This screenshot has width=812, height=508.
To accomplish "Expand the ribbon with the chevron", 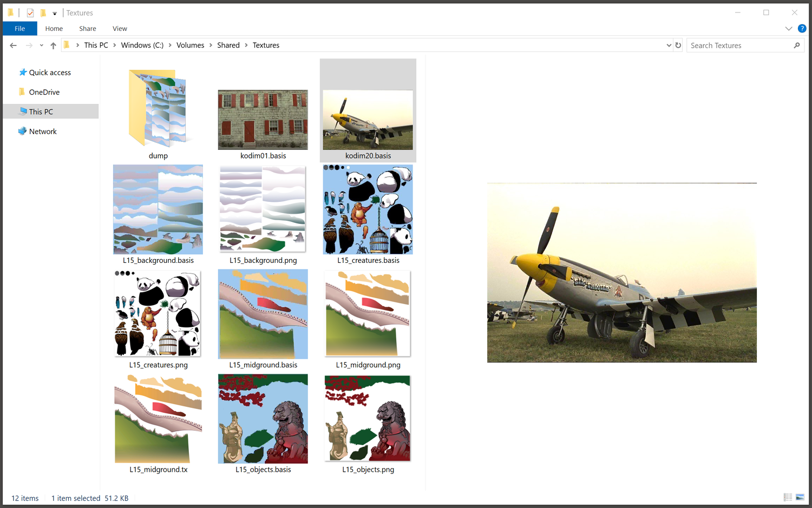I will [789, 29].
